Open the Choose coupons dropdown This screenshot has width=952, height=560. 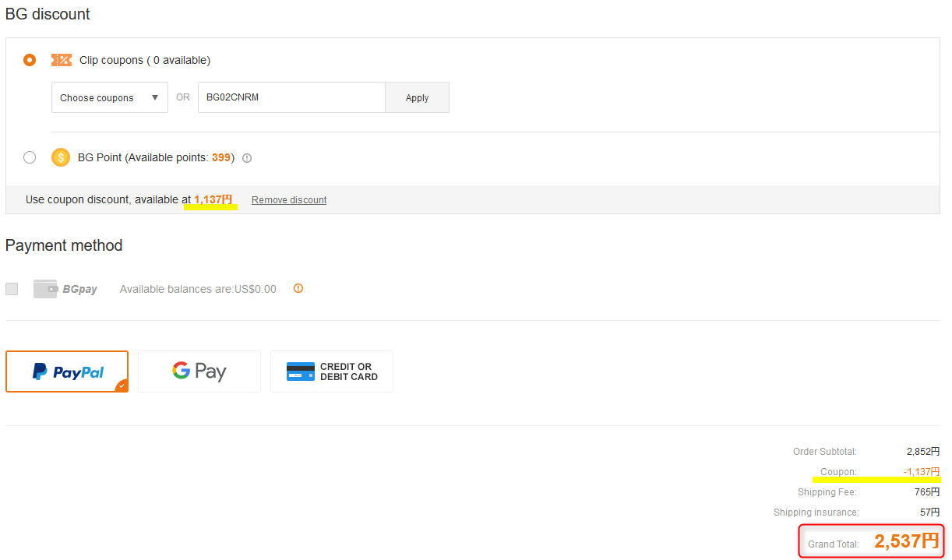110,97
